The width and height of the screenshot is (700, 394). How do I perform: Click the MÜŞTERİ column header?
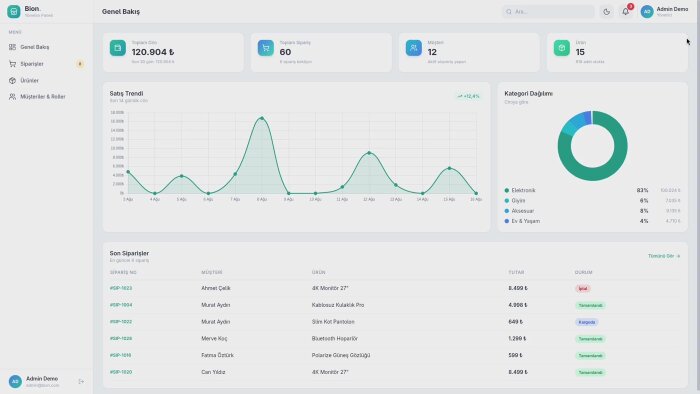tap(212, 272)
